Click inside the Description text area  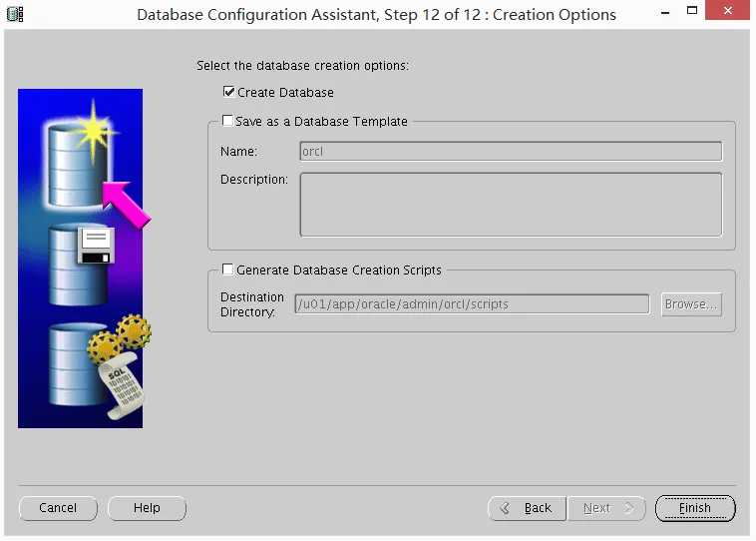(x=511, y=205)
